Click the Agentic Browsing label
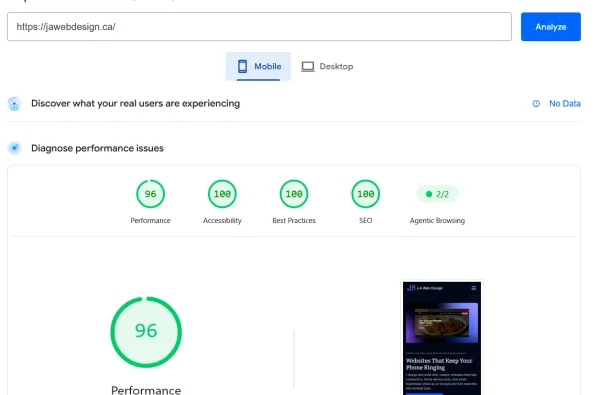Viewport: 600px width, 395px height. pyautogui.click(x=437, y=220)
